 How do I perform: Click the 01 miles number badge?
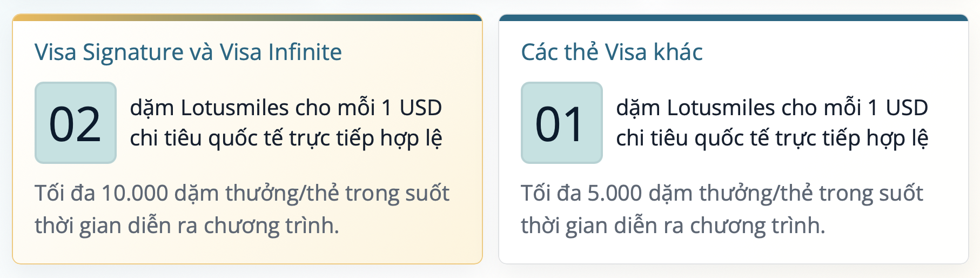[562, 123]
